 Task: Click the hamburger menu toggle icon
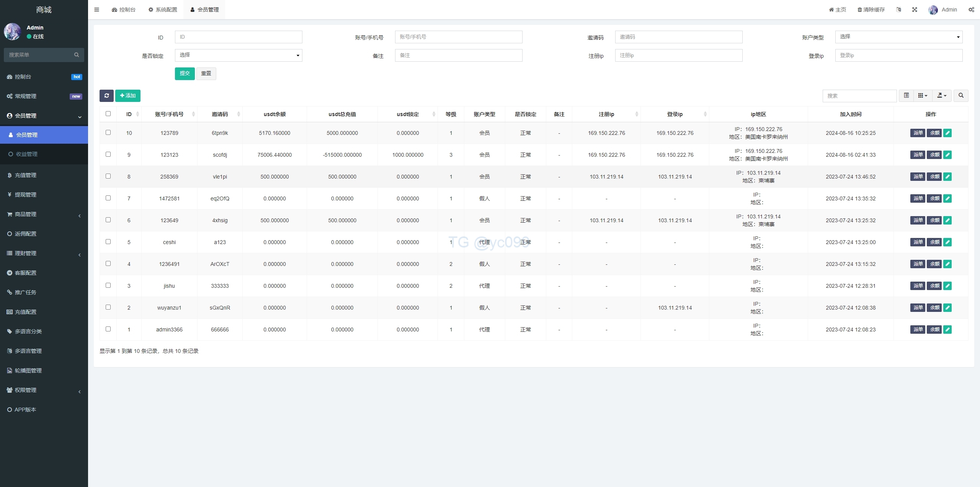(x=97, y=10)
